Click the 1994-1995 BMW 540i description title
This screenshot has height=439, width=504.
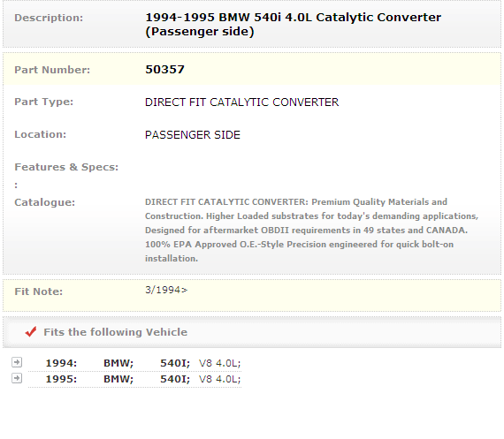[x=294, y=25]
